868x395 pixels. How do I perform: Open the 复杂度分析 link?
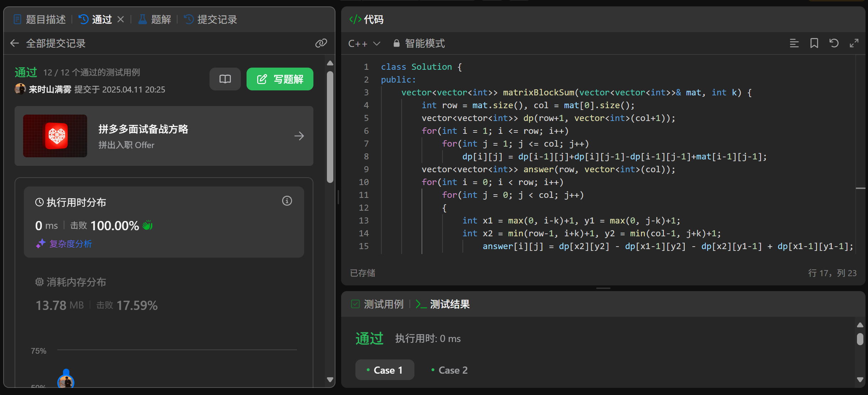[70, 244]
